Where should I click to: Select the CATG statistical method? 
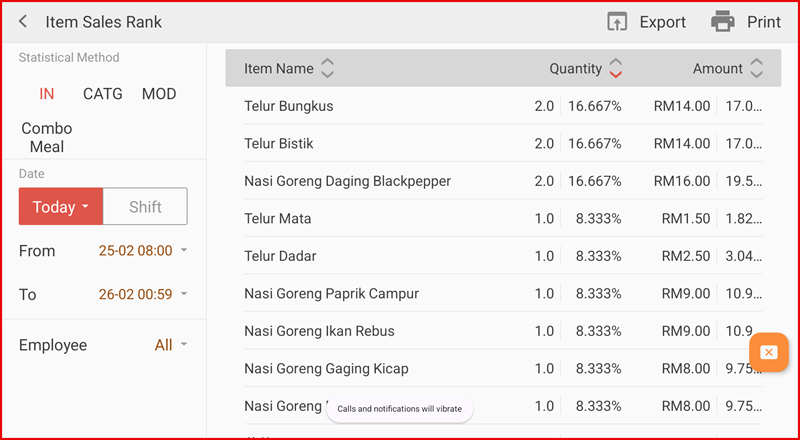pos(102,94)
